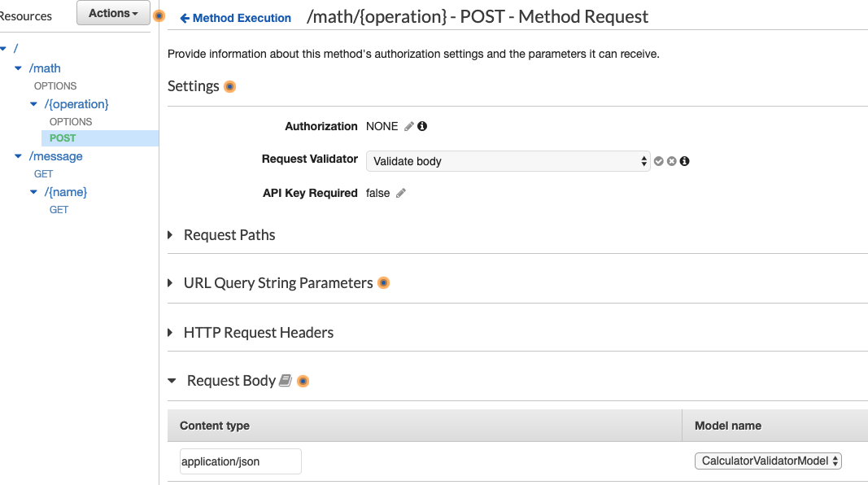Show info icon next to Request Validator
Image resolution: width=868 pixels, height=485 pixels.
(685, 161)
